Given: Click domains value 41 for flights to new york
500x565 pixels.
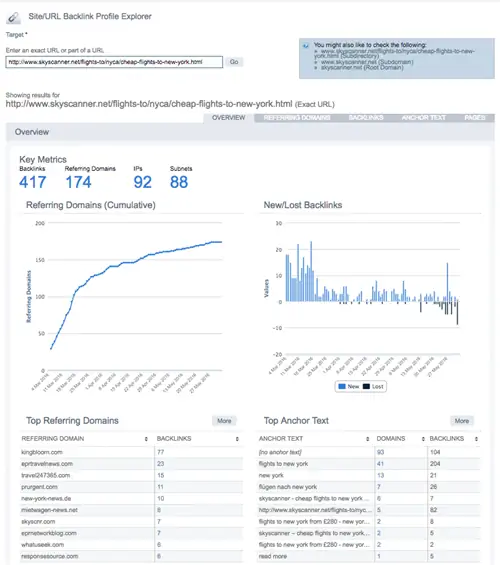Looking at the screenshot, I should 380,464.
